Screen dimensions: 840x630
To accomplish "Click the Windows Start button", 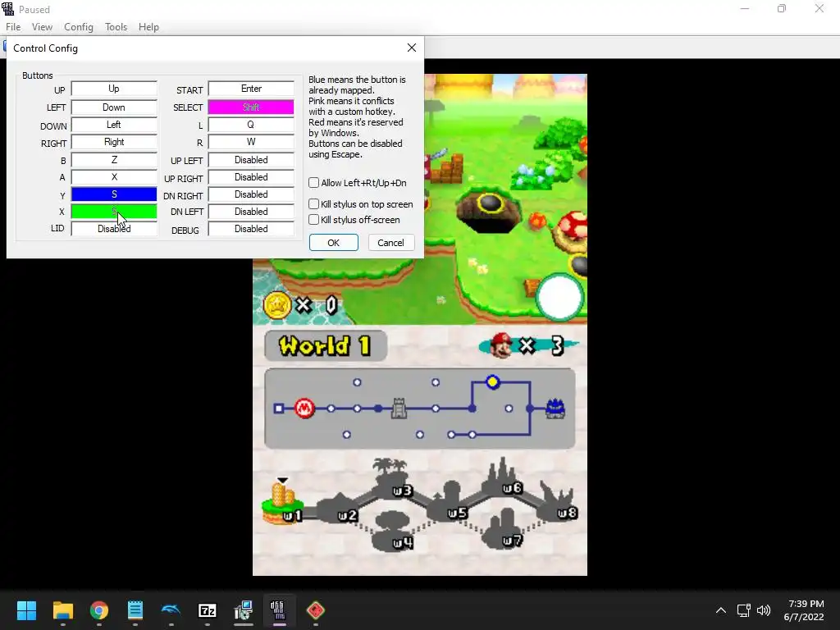I will (26, 610).
